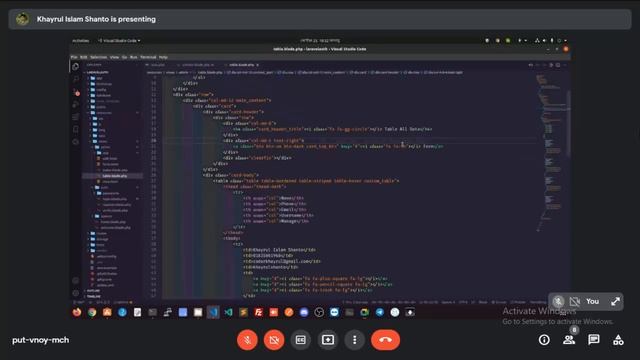The width and height of the screenshot is (640, 360).
Task: Open the Help menu in VS Code
Action: [x=163, y=57]
